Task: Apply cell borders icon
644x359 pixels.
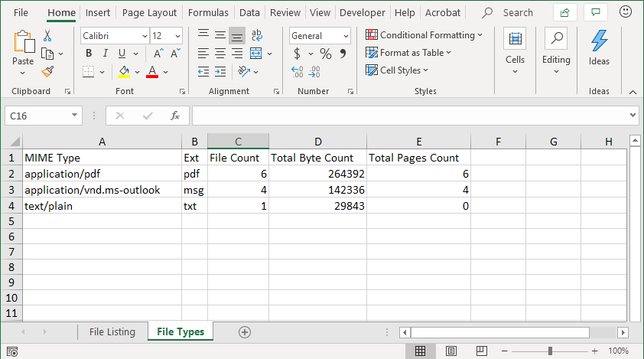Action: [88, 72]
